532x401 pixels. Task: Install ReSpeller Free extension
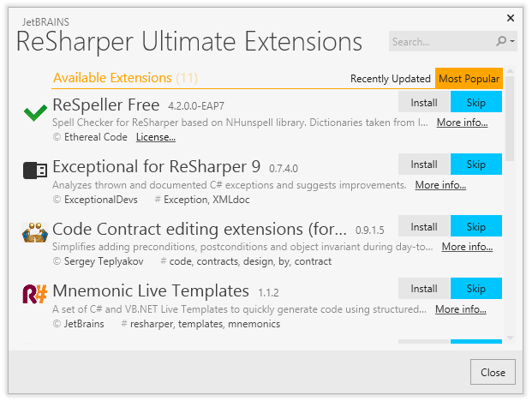click(424, 103)
